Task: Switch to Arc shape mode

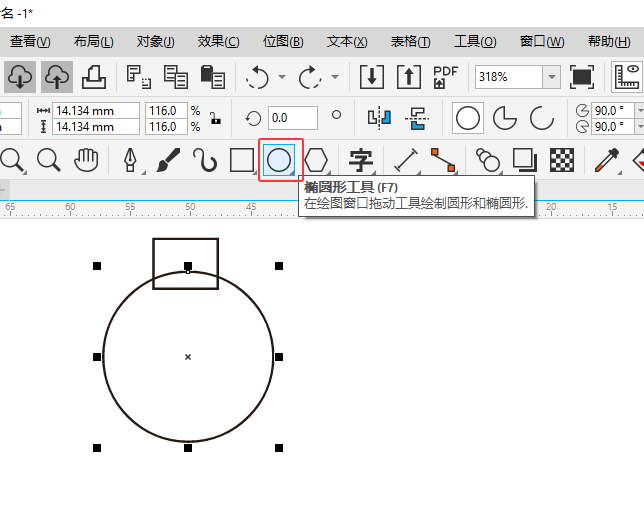Action: pos(542,118)
